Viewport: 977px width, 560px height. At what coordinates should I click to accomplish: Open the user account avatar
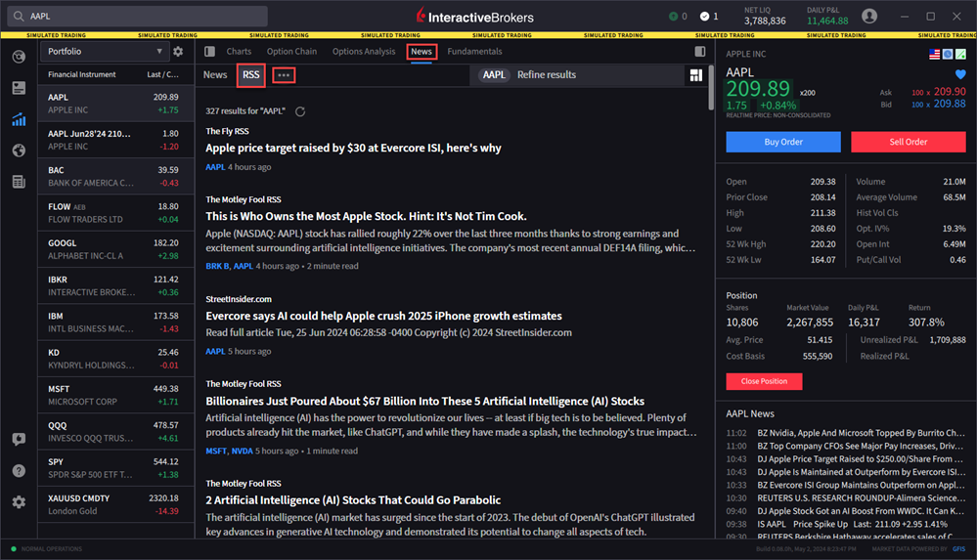[x=869, y=17]
